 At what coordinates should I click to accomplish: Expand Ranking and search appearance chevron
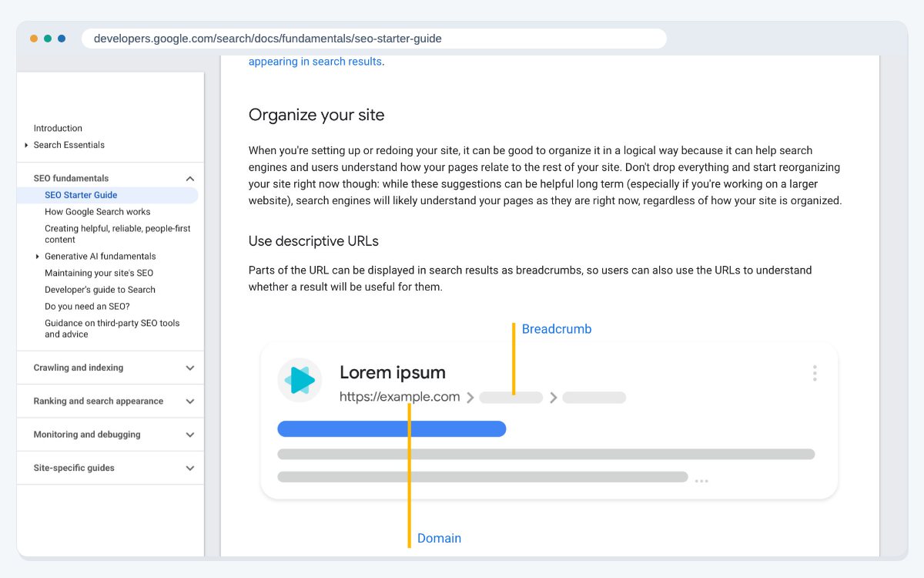coord(190,402)
